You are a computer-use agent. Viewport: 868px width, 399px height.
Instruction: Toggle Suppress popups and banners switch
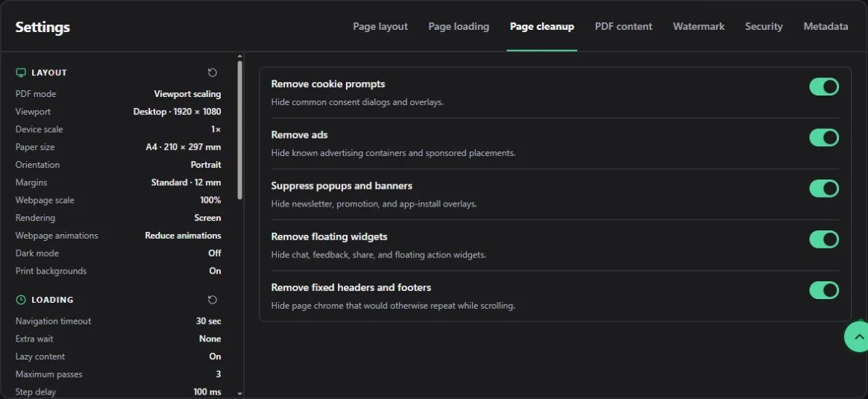(824, 189)
